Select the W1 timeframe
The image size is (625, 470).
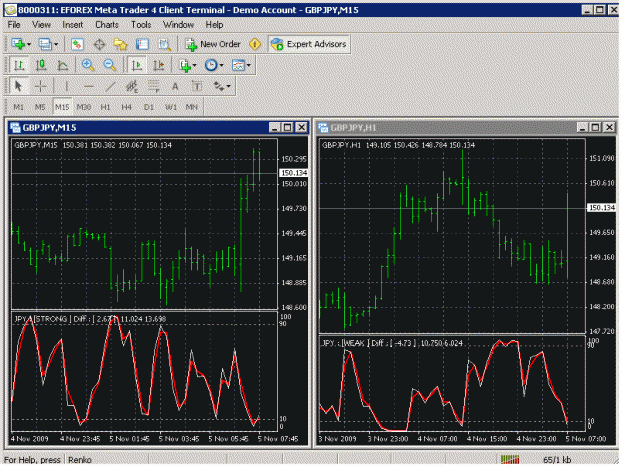click(x=171, y=107)
